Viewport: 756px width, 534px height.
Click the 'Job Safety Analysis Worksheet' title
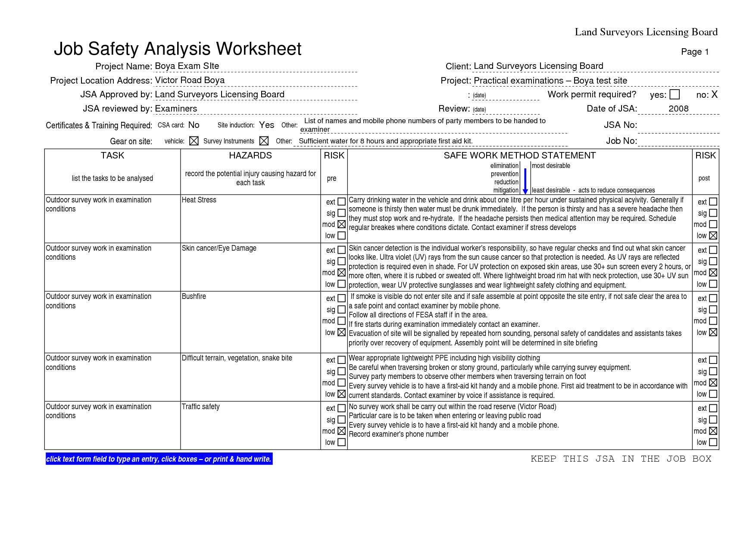click(x=178, y=49)
